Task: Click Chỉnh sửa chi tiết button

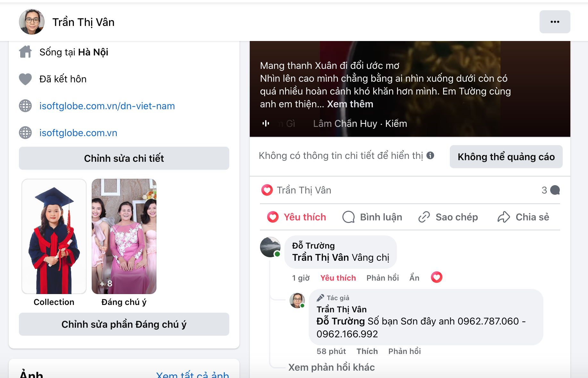Action: [124, 158]
